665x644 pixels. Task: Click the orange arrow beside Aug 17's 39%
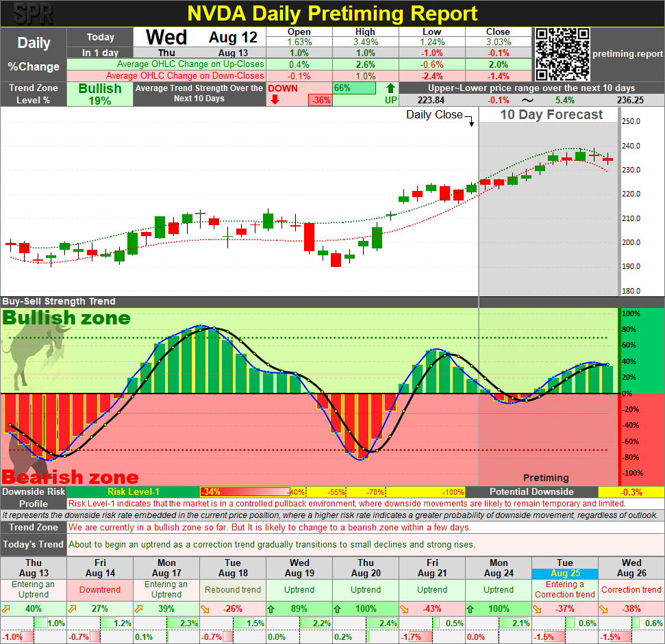[138, 609]
